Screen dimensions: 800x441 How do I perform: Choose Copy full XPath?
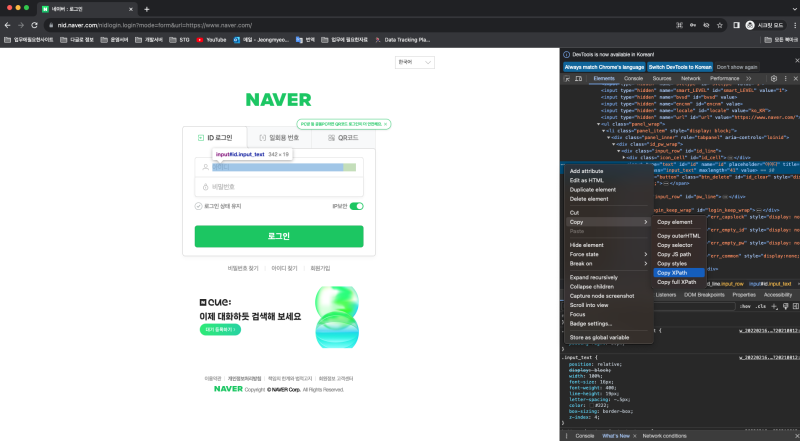679,282
